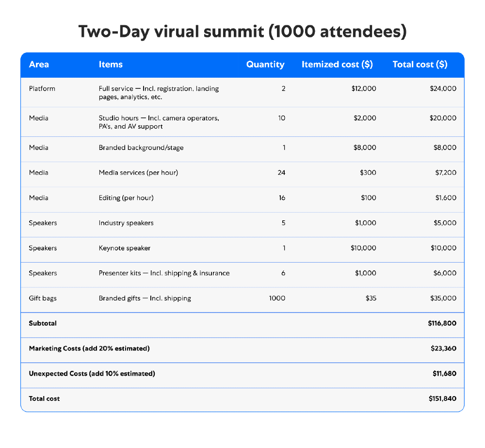Select the 'Area' column header

[x=39, y=65]
